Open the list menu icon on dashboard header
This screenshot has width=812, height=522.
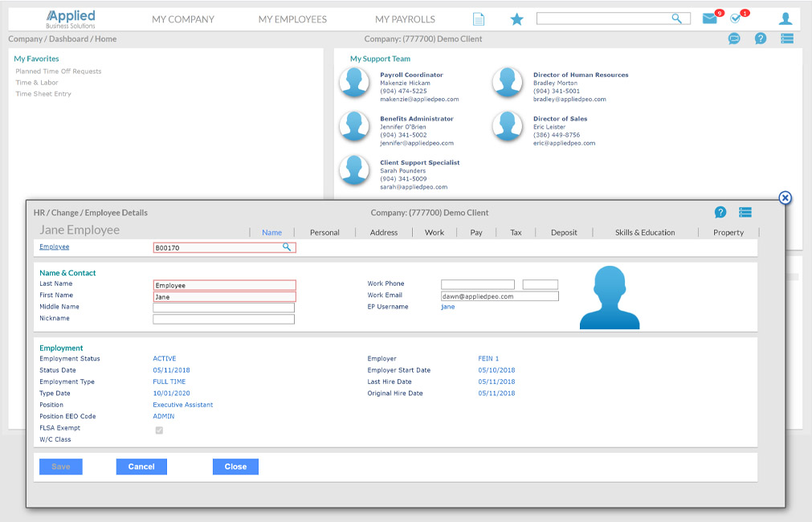(x=786, y=39)
